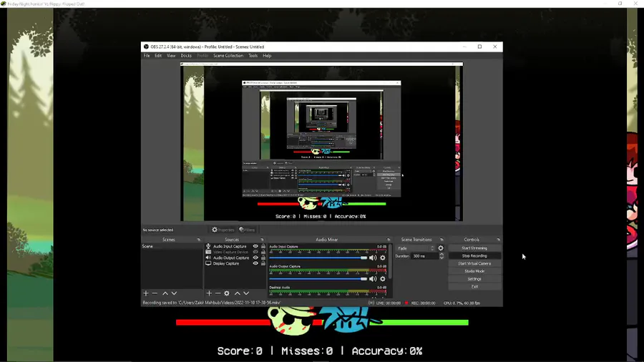This screenshot has height=362, width=644.
Task: Show Video Capture Device source via eye
Action: point(255,252)
